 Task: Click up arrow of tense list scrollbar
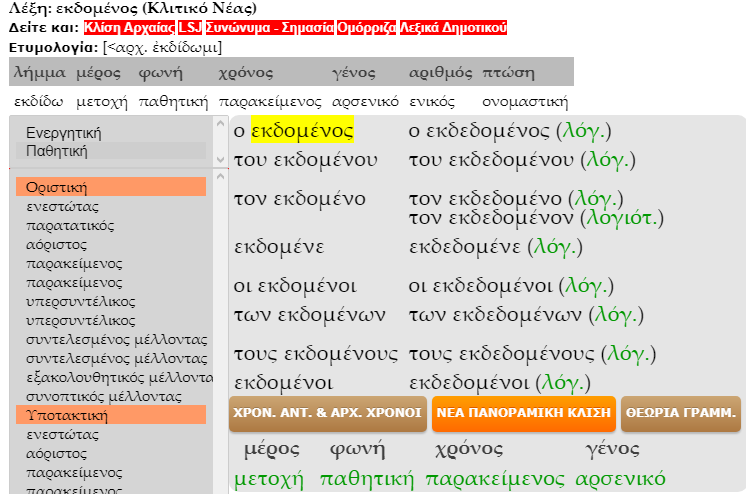click(x=220, y=177)
